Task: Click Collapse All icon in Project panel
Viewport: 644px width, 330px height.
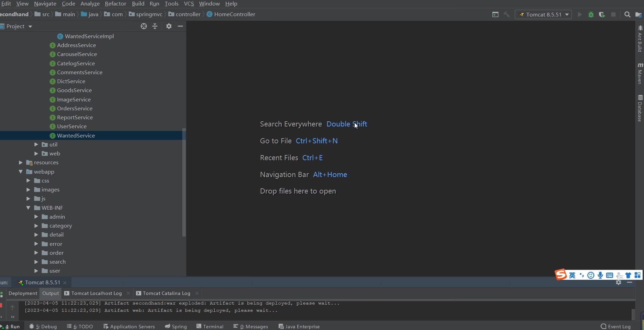Action: [155, 26]
